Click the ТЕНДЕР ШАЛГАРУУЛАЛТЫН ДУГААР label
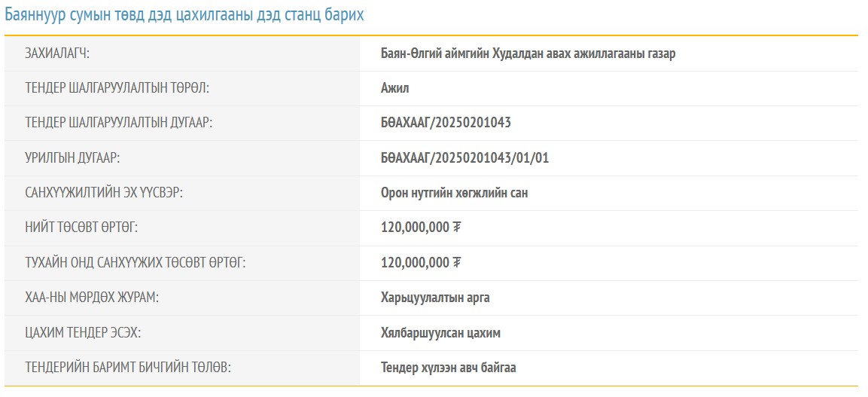The width and height of the screenshot is (868, 397). point(119,124)
